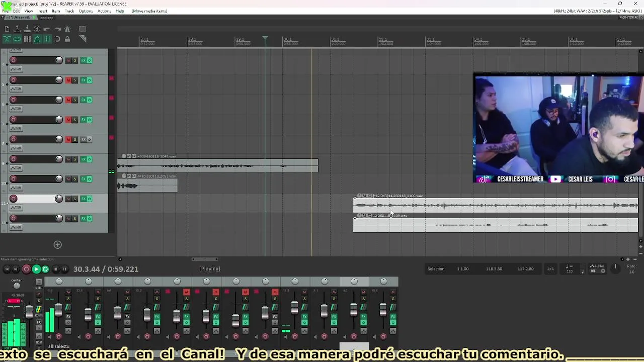644x362 pixels.
Task: Click FX button on track 12
Action: 84,219
